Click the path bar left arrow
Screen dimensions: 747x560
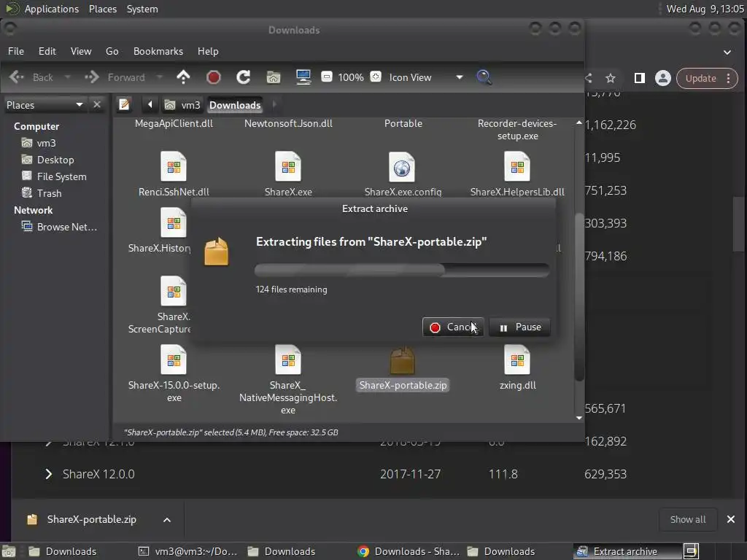[150, 104]
